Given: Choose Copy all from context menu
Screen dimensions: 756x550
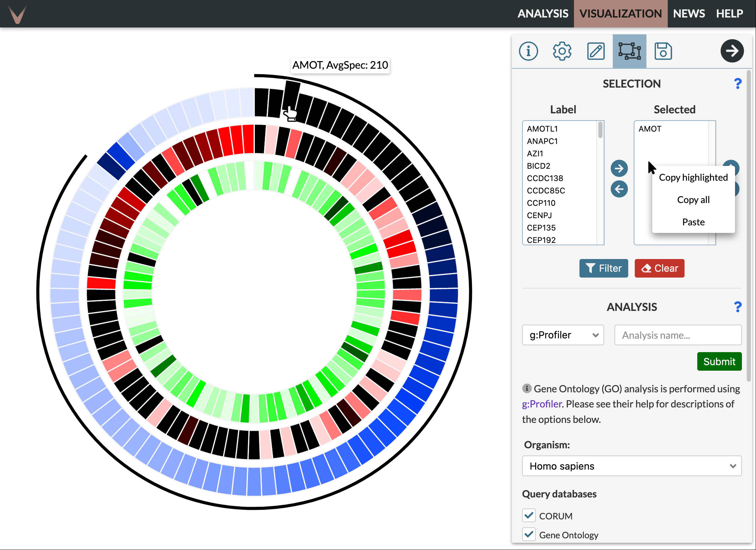Looking at the screenshot, I should (693, 200).
